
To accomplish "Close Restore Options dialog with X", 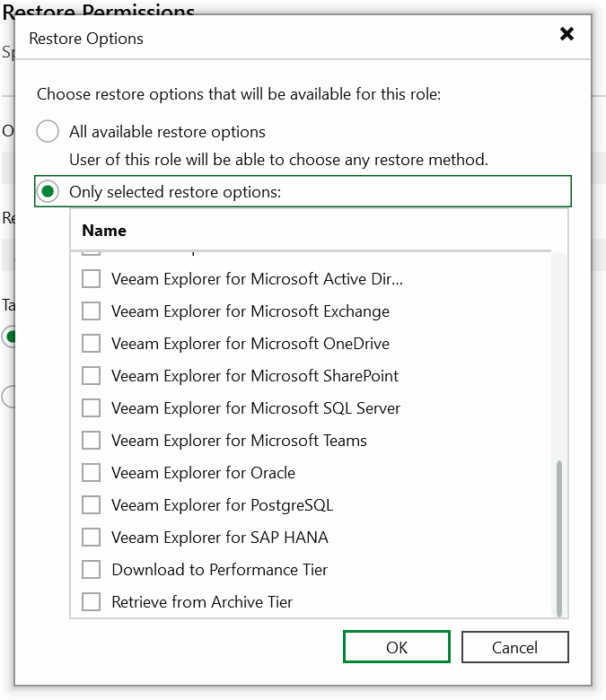I will pos(567,33).
